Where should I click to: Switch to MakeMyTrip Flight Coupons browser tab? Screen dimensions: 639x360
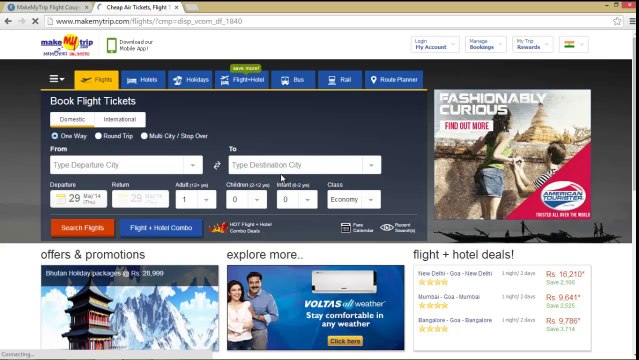pyautogui.click(x=47, y=7)
